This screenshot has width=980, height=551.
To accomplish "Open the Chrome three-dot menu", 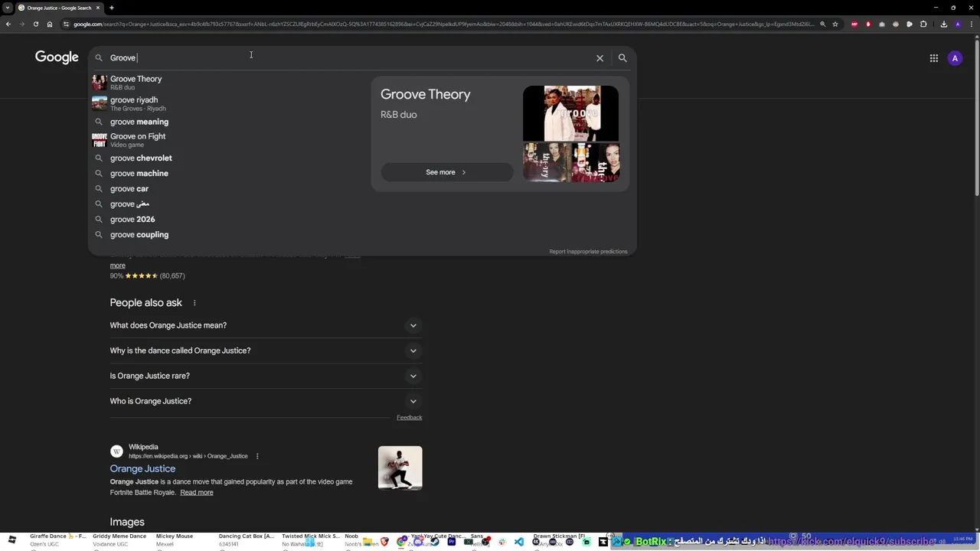I will [x=972, y=24].
